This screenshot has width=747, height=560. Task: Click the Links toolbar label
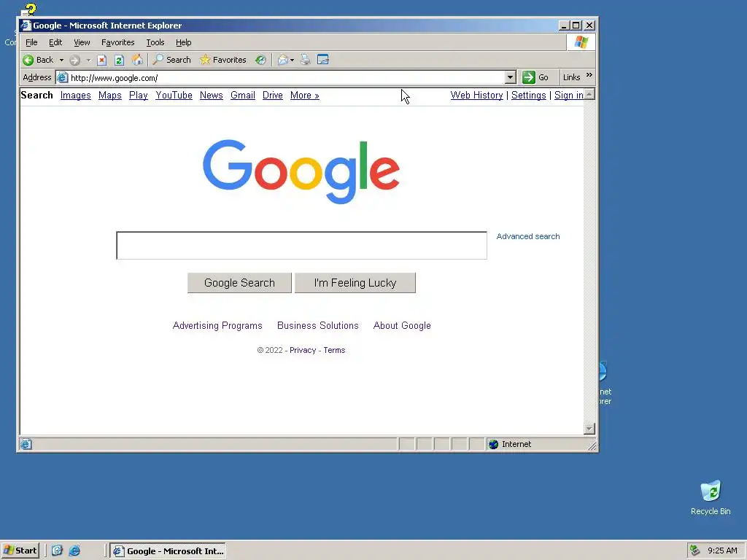click(571, 77)
